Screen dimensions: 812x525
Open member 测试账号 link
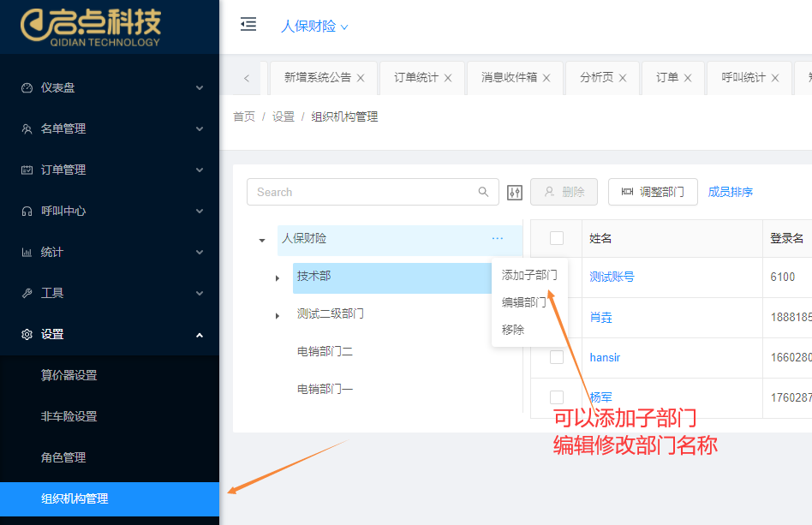(612, 277)
